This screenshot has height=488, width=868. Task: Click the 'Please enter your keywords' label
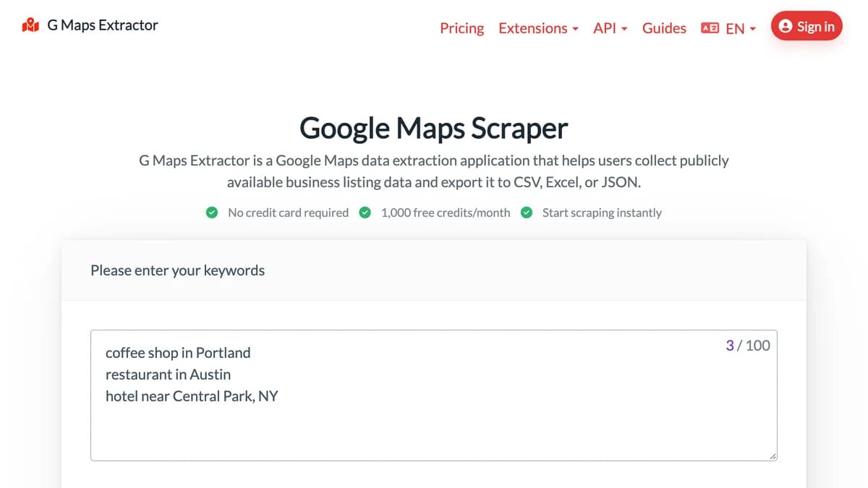click(x=177, y=270)
